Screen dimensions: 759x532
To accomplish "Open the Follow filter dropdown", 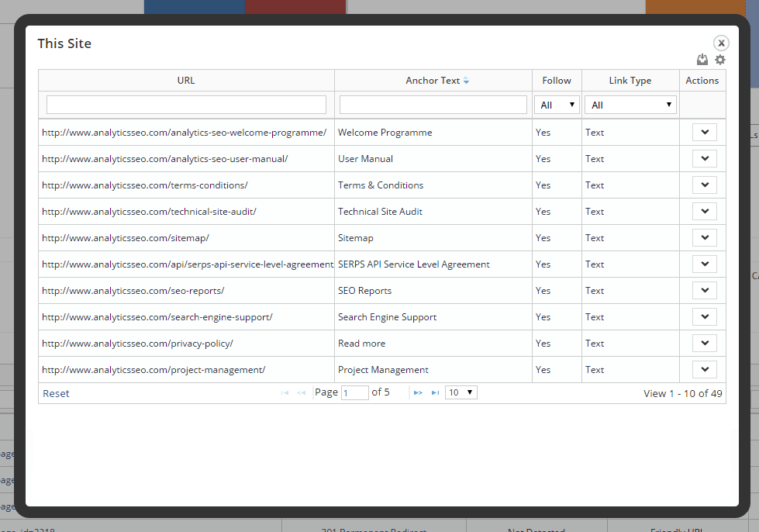I will tap(557, 105).
